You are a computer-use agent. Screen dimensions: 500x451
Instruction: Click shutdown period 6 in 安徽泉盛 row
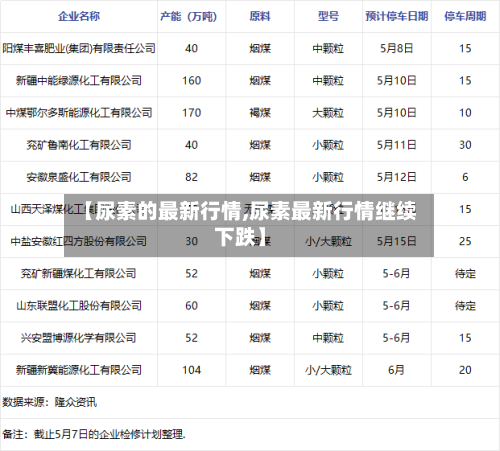click(465, 177)
